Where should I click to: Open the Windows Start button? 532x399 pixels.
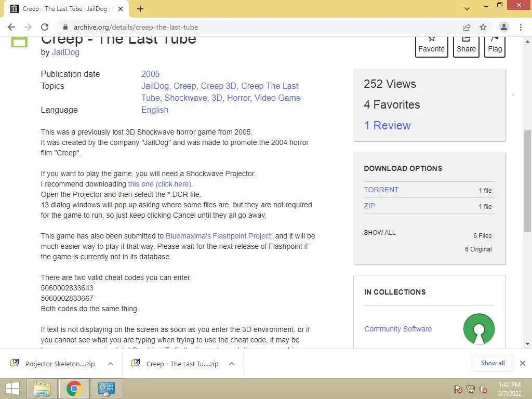pyautogui.click(x=12, y=389)
